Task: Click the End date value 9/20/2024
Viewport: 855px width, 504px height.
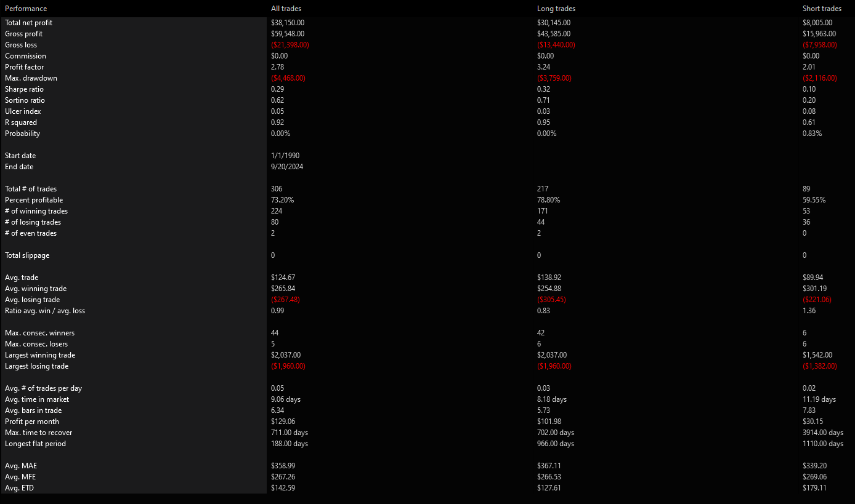Action: coord(286,167)
